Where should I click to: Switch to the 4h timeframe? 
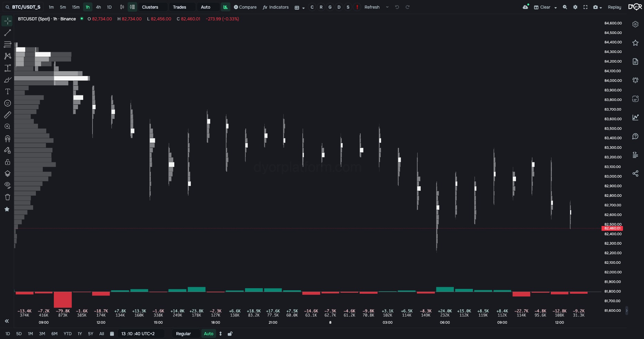tap(98, 7)
